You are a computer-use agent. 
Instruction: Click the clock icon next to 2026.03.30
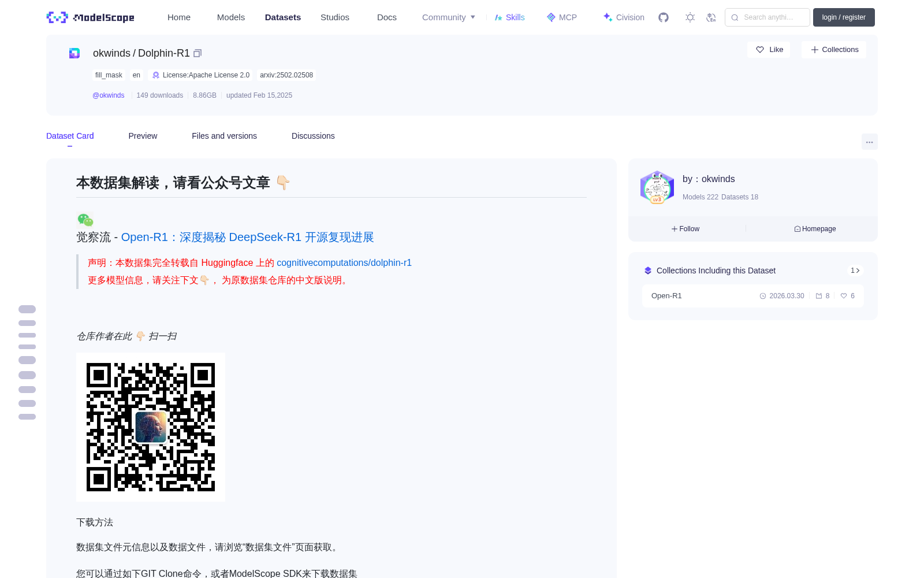(x=763, y=296)
